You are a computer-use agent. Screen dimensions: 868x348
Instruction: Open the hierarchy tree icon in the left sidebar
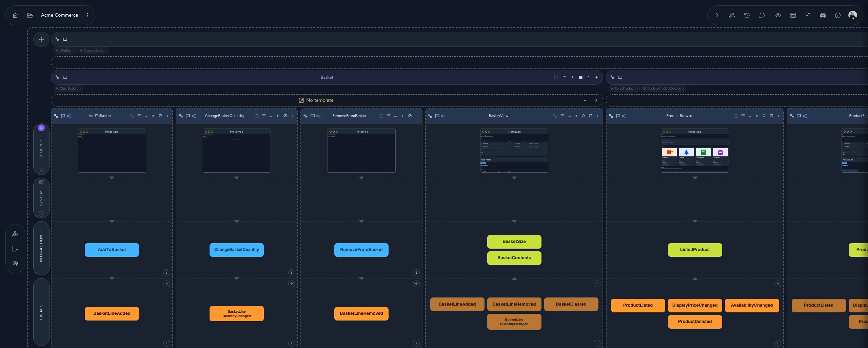click(x=15, y=234)
